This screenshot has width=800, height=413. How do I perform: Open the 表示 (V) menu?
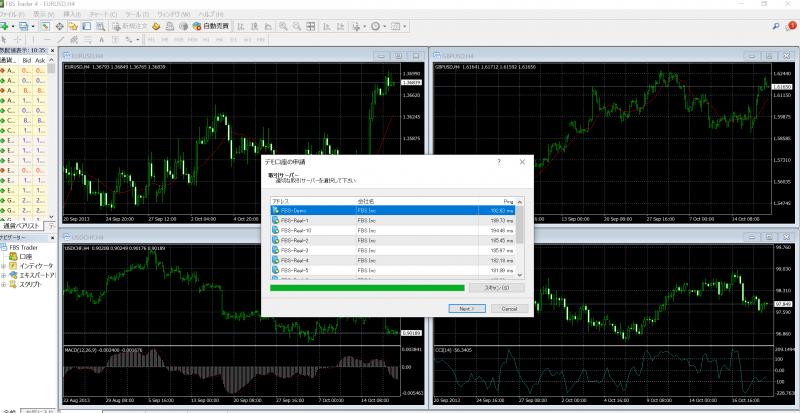(44, 14)
